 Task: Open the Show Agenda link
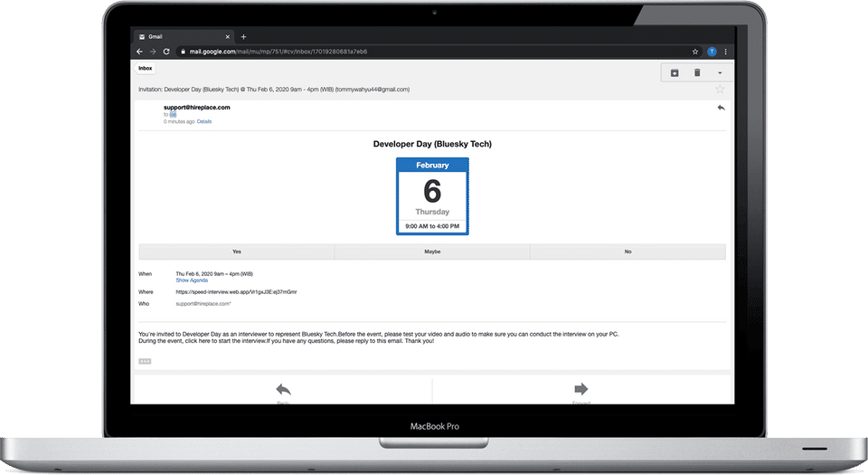click(x=192, y=280)
